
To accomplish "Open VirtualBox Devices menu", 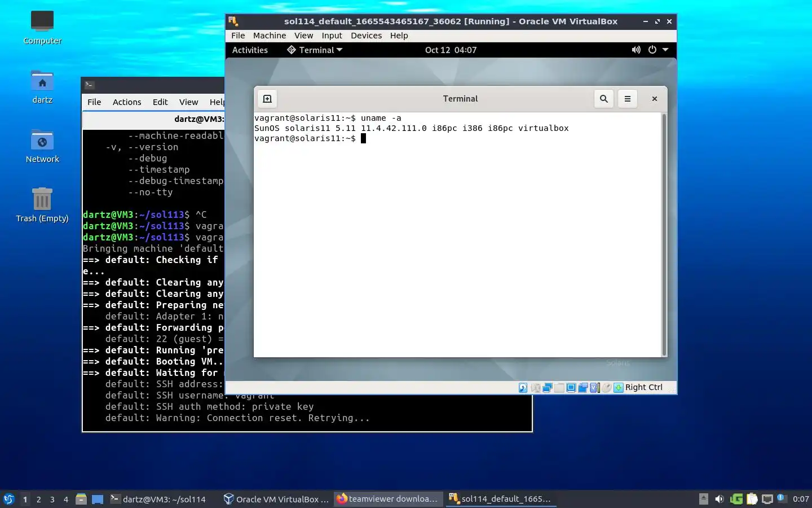I will (366, 35).
